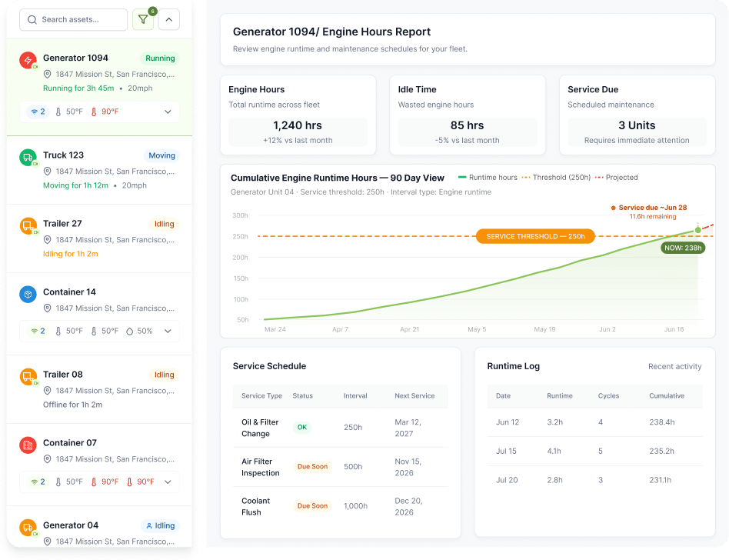Click the Runtime column header in Runtime Log
This screenshot has width=729, height=560.
560,396
